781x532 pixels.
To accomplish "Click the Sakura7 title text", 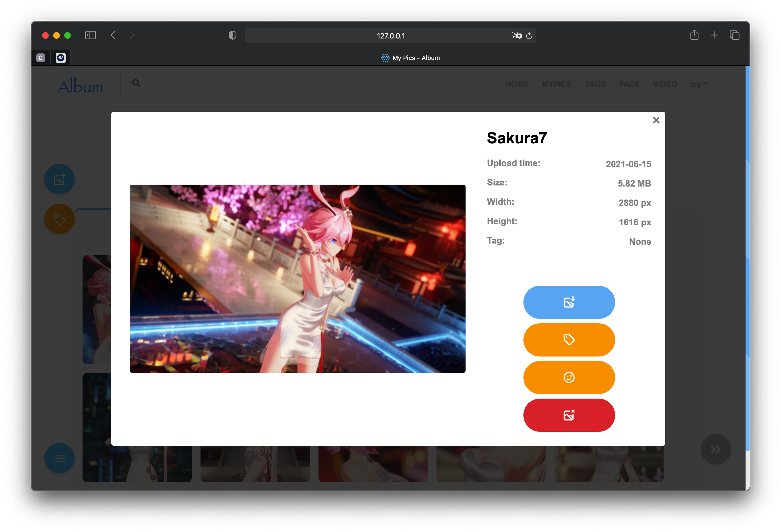I will [x=517, y=138].
